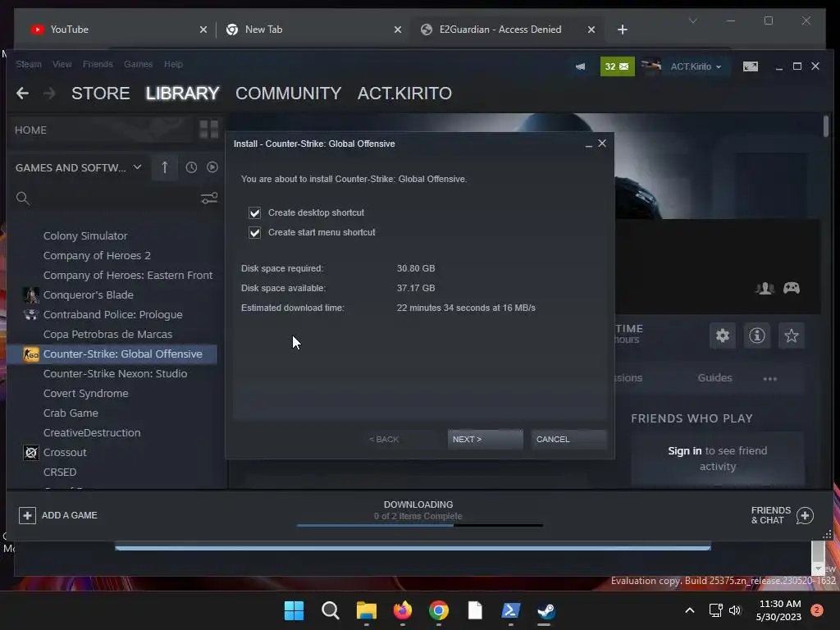Open advanced filter sliders icon
This screenshot has height=630, width=840.
209,199
